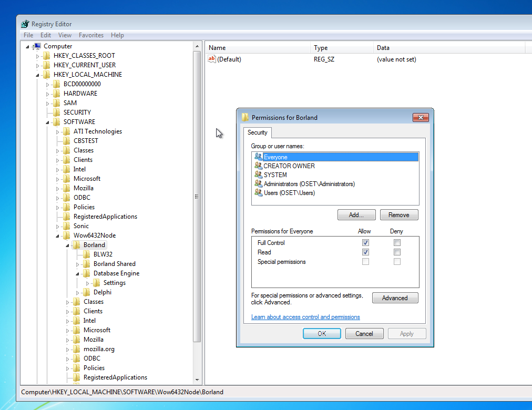Collapse the Database Engine node
The width and height of the screenshot is (532, 410).
point(77,274)
